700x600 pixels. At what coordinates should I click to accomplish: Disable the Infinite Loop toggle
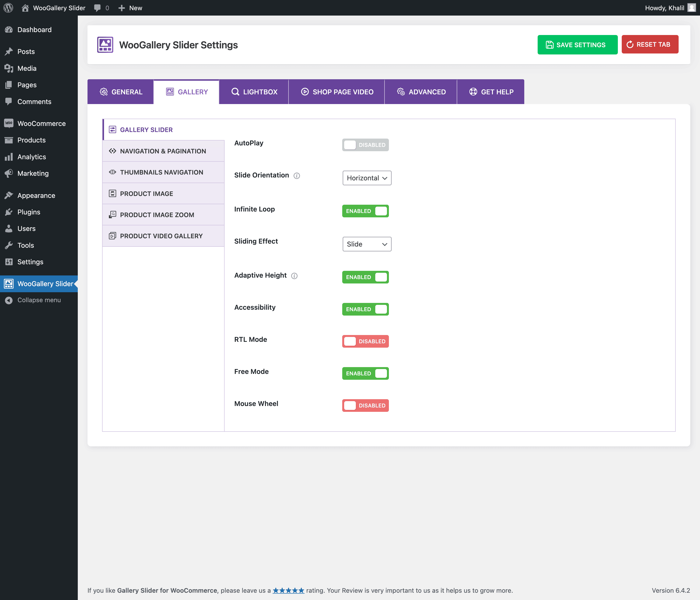coord(365,211)
